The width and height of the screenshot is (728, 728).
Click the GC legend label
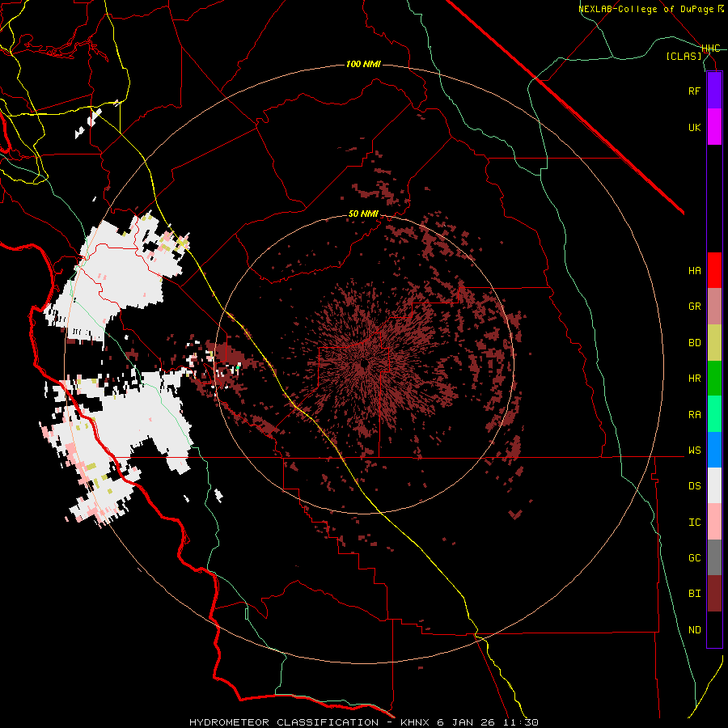coord(694,558)
